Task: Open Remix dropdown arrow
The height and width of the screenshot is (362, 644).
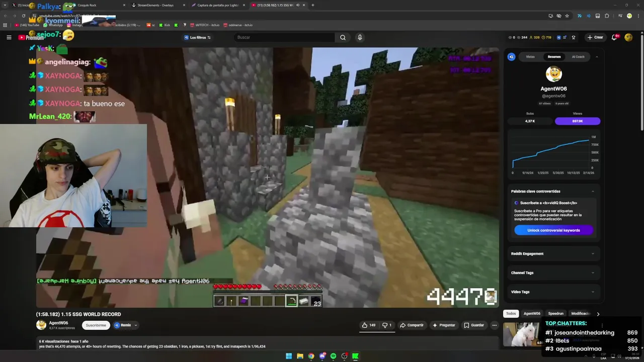Action: 135,325
